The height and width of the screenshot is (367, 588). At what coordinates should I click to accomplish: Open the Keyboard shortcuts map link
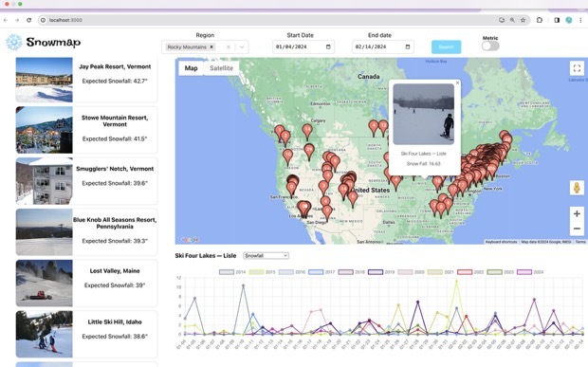click(x=501, y=242)
